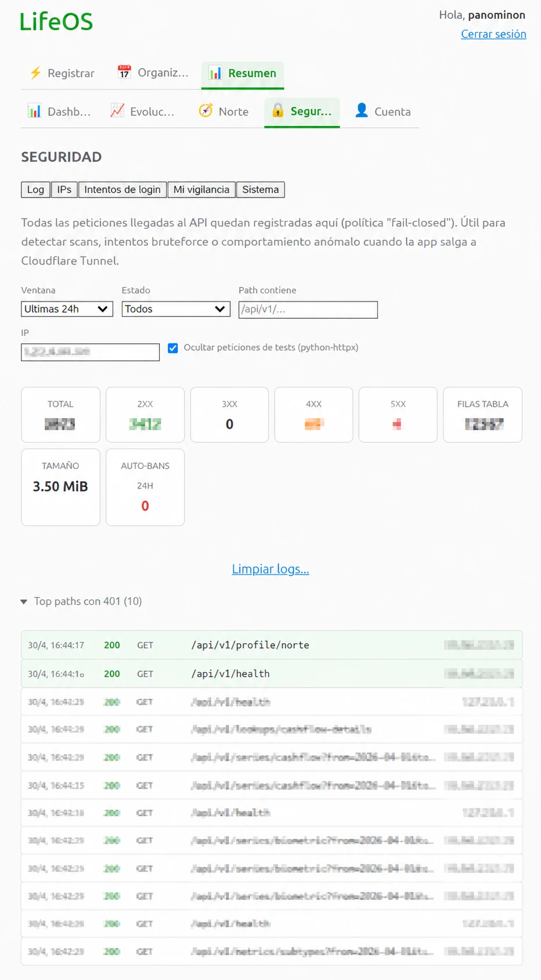Collapse the Top paths con 401 section

[81, 601]
